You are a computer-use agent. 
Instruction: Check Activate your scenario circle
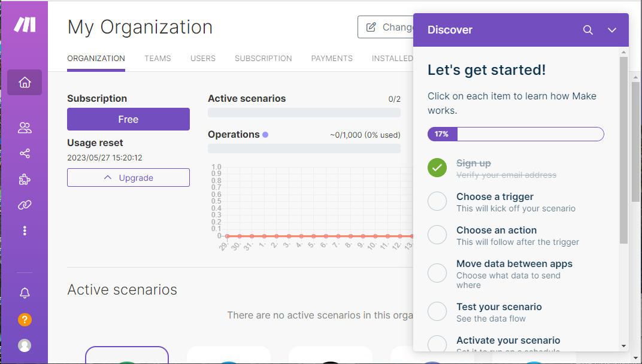(437, 344)
